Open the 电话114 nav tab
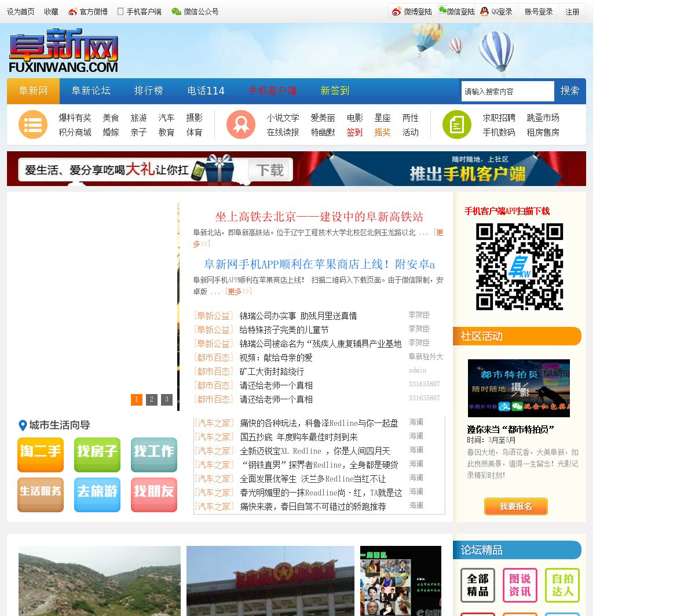The width and height of the screenshot is (695, 616). (x=206, y=91)
